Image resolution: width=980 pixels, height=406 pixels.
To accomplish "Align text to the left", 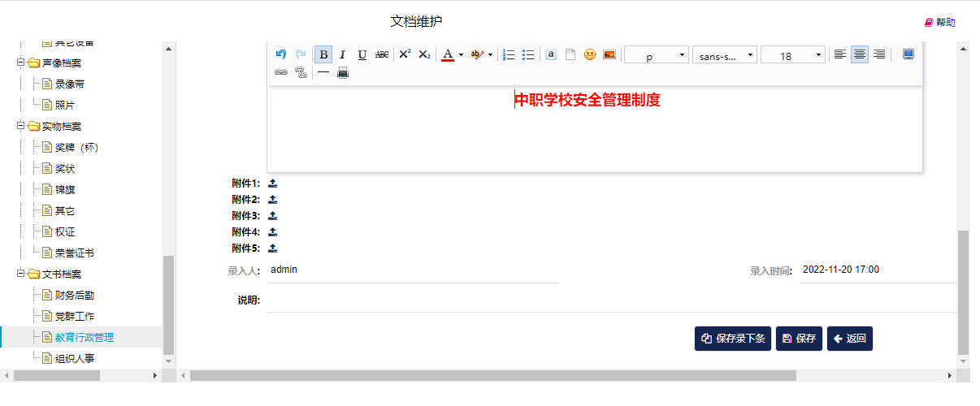I will coord(840,54).
